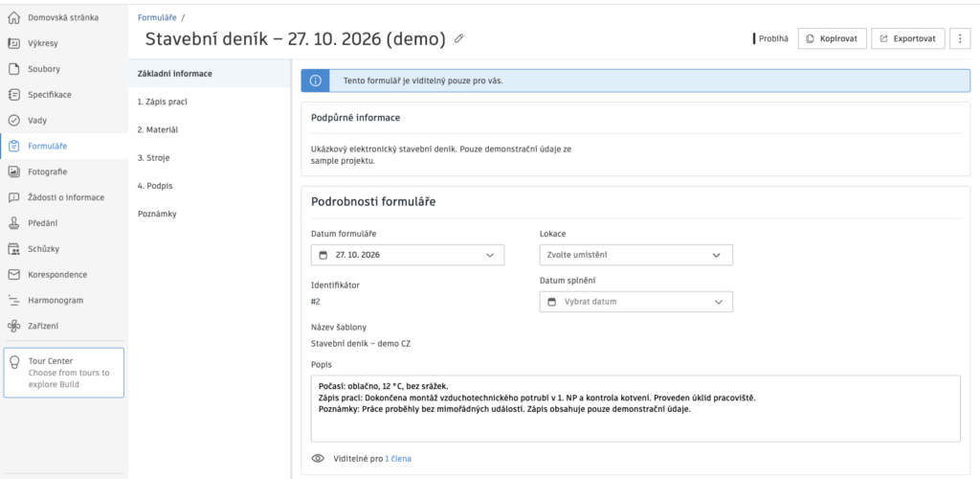Image resolution: width=980 pixels, height=479 pixels.
Task: Click the Formuláře breadcrumb link
Action: tap(157, 17)
